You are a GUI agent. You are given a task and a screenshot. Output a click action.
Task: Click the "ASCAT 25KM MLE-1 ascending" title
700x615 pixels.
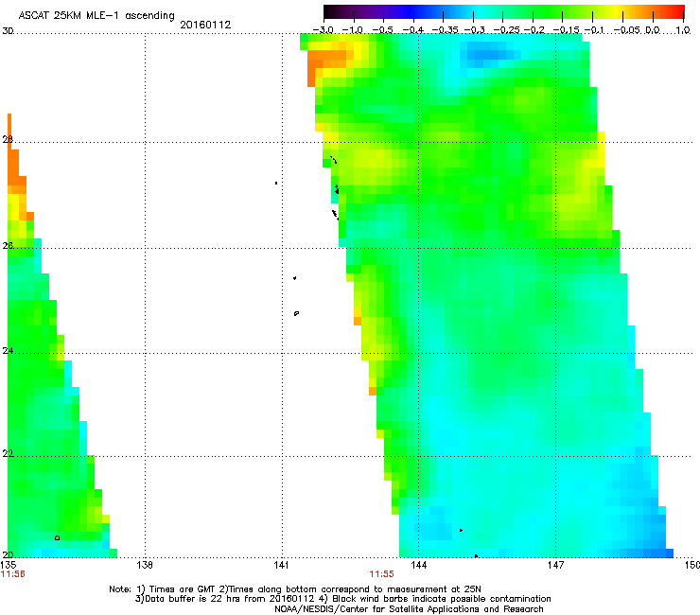tap(96, 16)
